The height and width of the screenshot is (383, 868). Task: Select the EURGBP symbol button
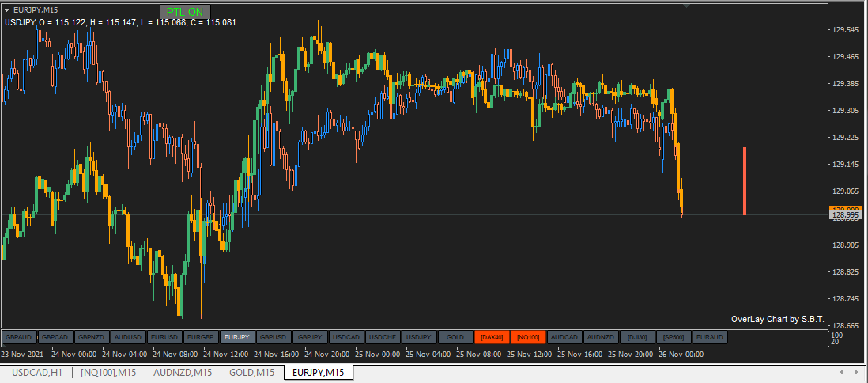pos(201,337)
